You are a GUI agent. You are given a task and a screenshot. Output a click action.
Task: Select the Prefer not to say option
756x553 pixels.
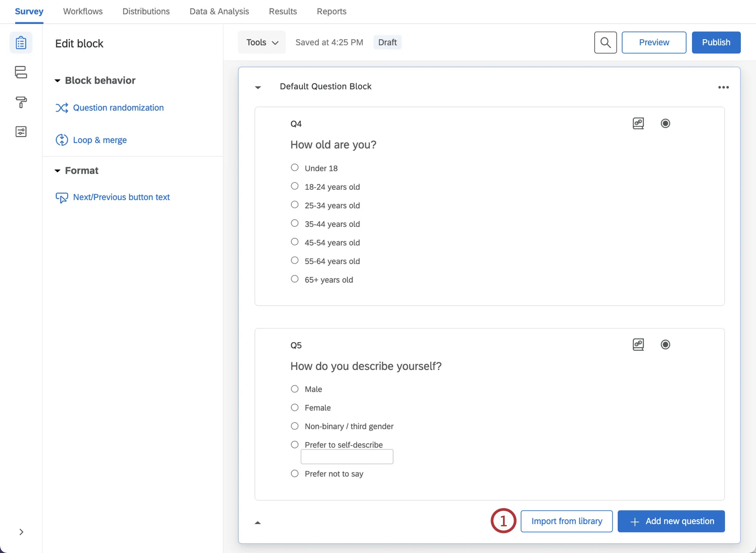pos(294,473)
